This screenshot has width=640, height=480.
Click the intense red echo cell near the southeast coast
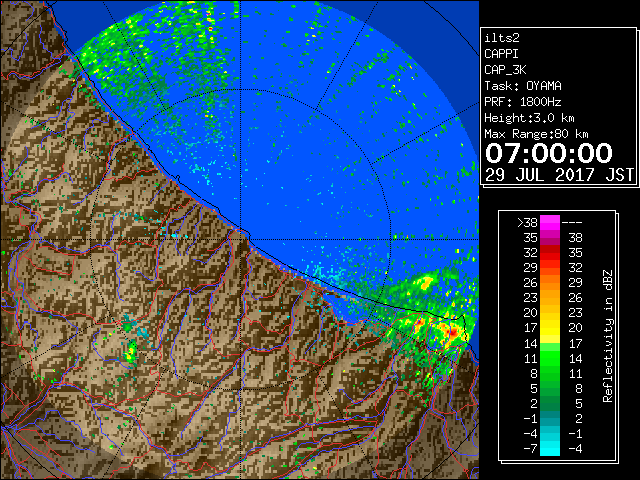[453, 332]
